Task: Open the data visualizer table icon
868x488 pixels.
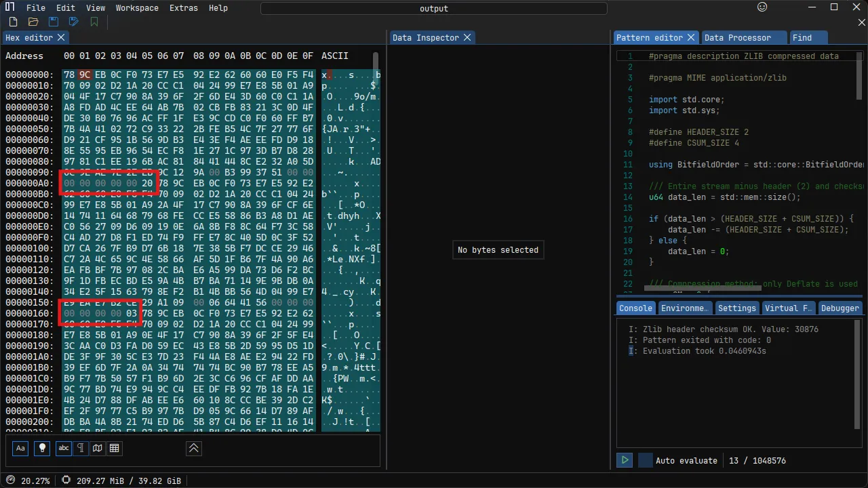Action: 115,448
